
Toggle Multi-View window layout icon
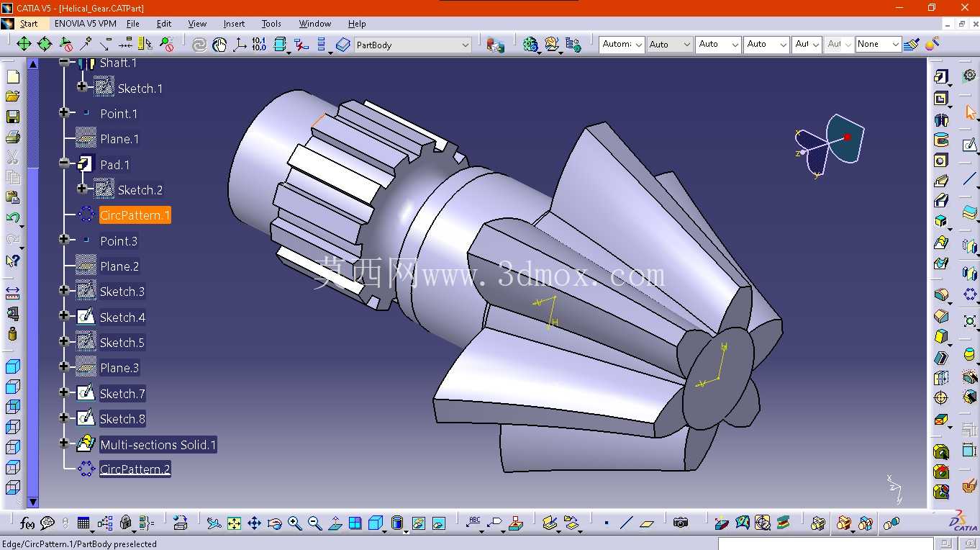pyautogui.click(x=355, y=523)
